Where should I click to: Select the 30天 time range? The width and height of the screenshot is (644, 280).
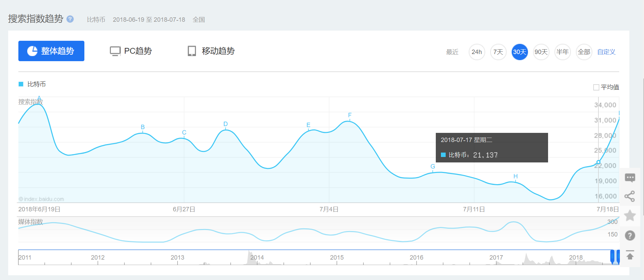[x=519, y=52]
